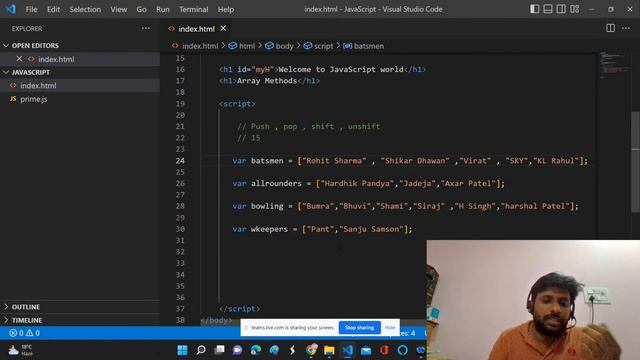The image size is (640, 360).
Task: Hide the screen sharing notification bar
Action: point(390,327)
